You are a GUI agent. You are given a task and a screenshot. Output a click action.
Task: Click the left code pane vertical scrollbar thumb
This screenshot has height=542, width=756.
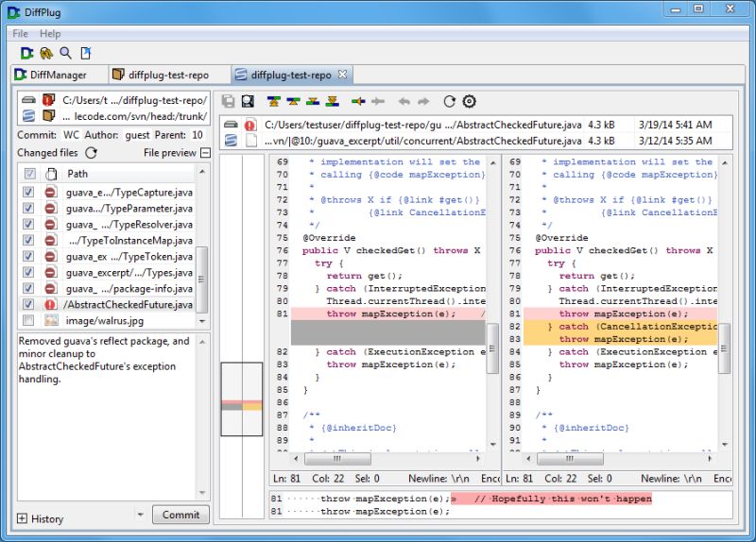[x=492, y=347]
